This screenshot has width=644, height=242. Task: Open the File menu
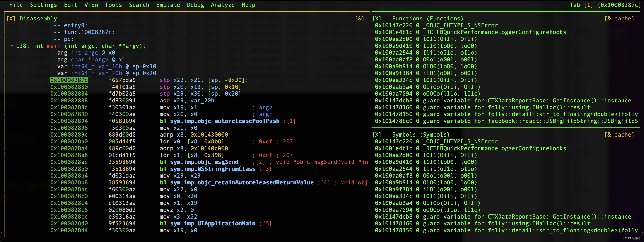tap(16, 5)
